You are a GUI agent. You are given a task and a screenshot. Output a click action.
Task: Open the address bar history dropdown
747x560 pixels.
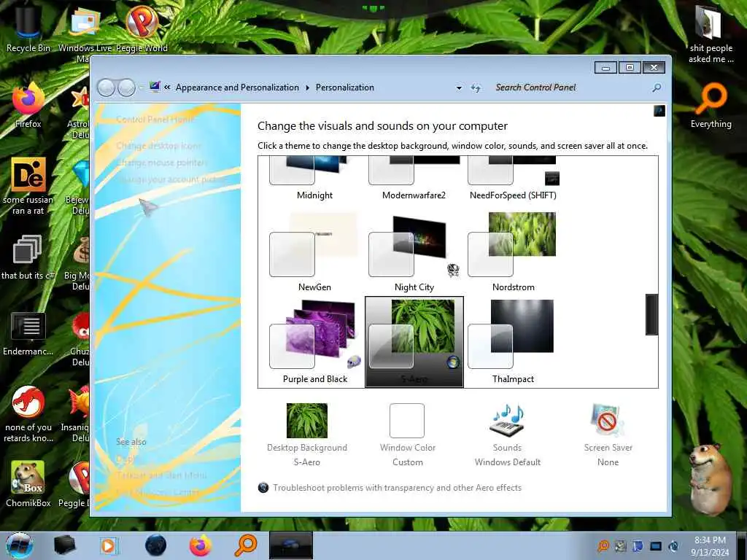pyautogui.click(x=459, y=87)
